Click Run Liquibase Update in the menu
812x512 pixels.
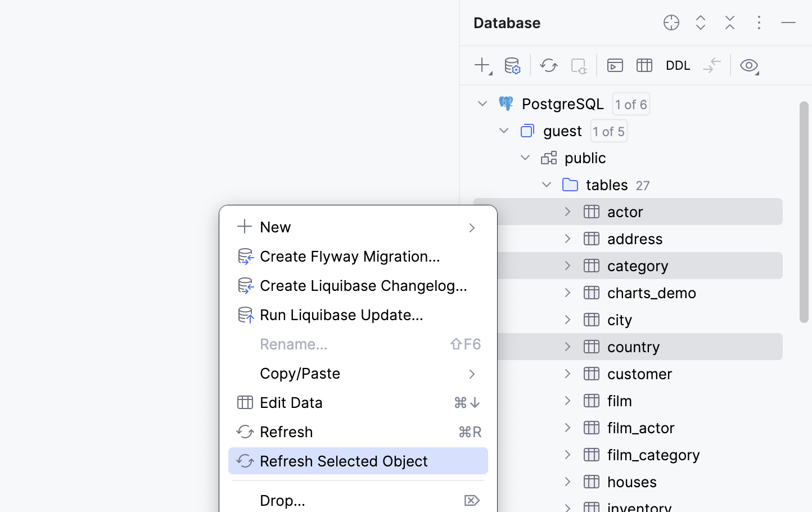pos(341,315)
